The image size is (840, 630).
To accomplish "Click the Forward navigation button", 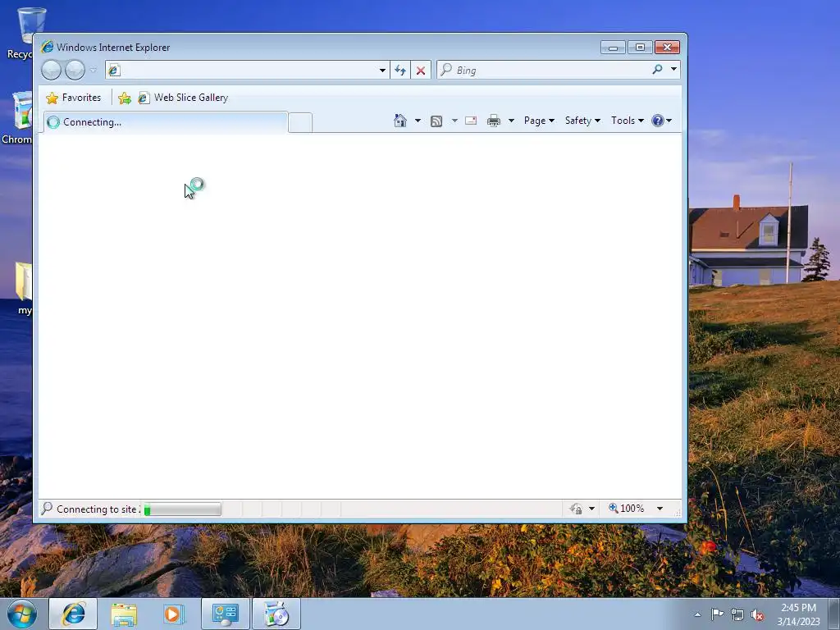I will [x=75, y=70].
